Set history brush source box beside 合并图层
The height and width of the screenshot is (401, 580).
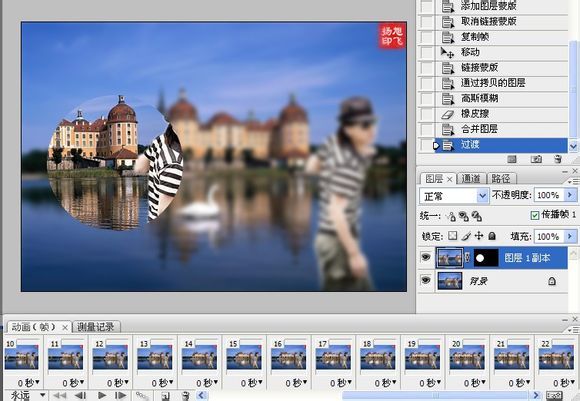point(426,129)
